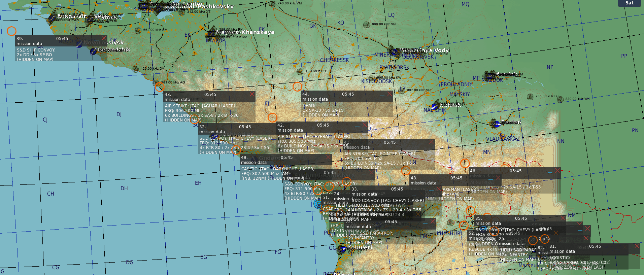Click orange circle marker for mark 44
Screen dimensions: 644x275
pos(297,87)
